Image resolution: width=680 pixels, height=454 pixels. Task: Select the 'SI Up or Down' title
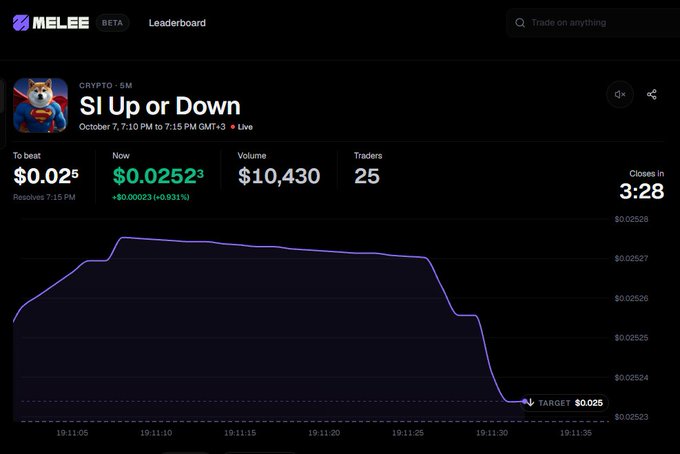click(160, 106)
